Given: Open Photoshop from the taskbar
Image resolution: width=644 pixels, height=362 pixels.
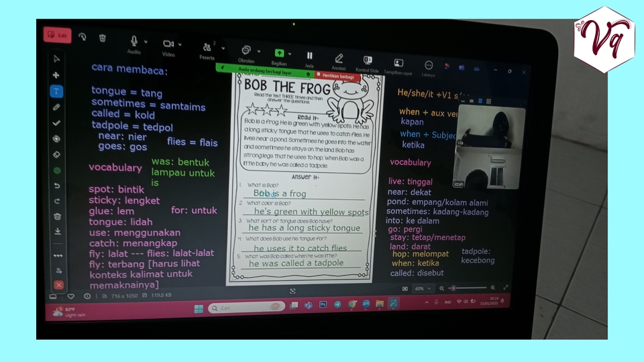Looking at the screenshot, I should (x=323, y=304).
